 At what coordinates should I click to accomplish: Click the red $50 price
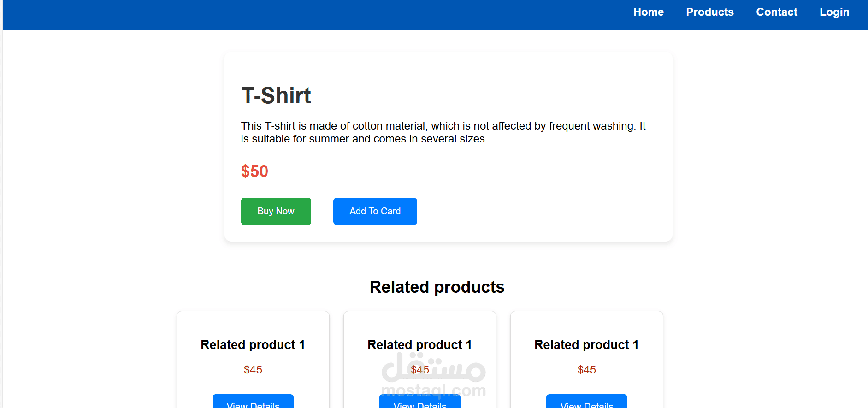(254, 171)
